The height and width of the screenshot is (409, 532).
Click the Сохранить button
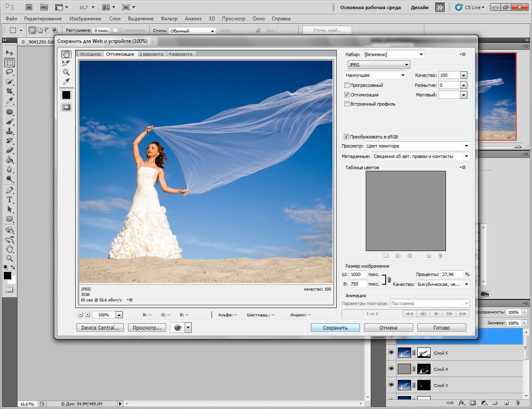(335, 328)
